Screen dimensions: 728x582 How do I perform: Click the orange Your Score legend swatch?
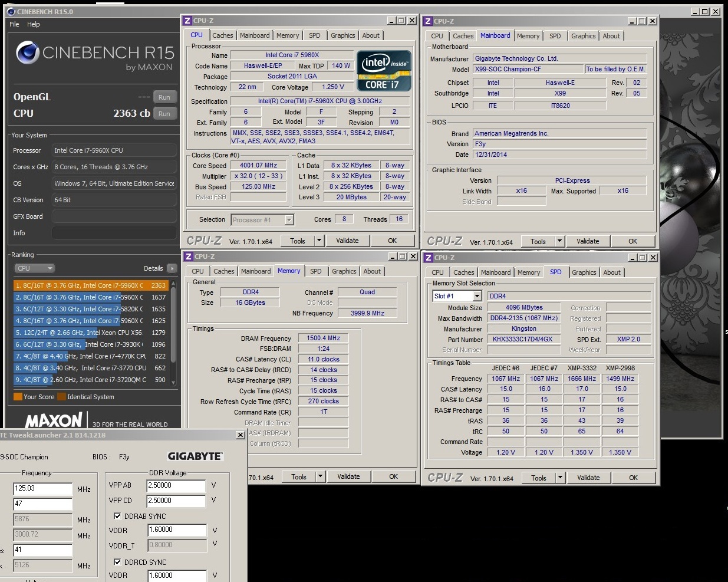click(x=18, y=397)
